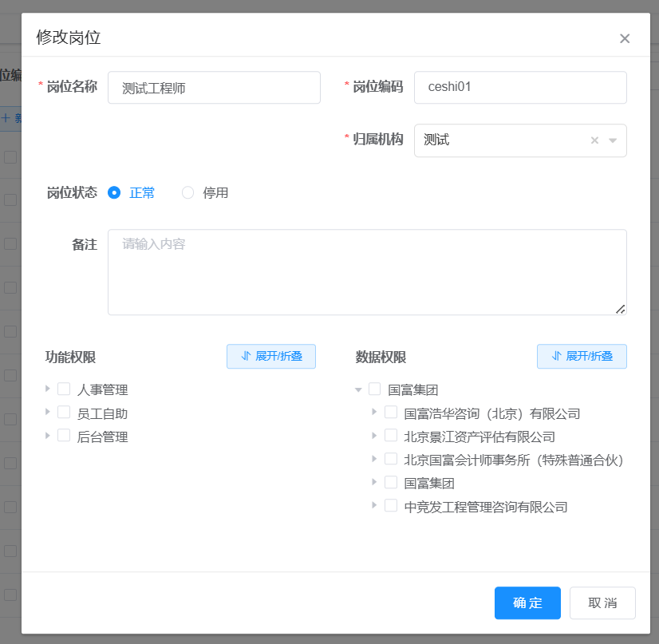Enable the 后台管理 checkbox
Screen dimensions: 659x644
pos(64,435)
